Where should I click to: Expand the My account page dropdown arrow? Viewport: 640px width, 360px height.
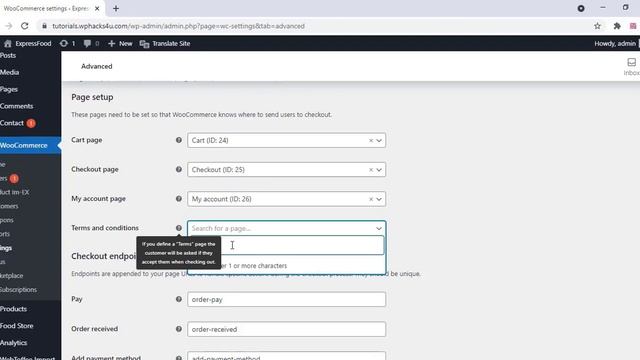(379, 199)
